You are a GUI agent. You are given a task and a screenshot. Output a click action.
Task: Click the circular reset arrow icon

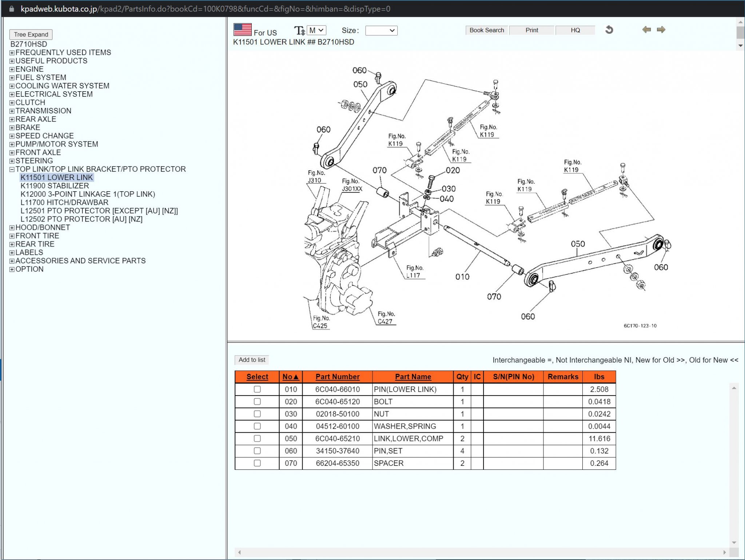pos(610,30)
